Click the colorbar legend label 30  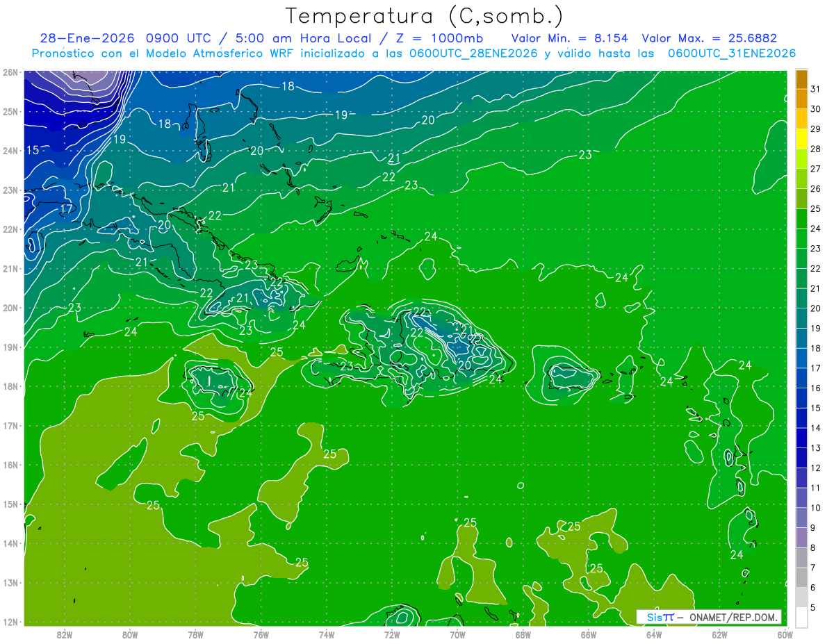[816, 109]
